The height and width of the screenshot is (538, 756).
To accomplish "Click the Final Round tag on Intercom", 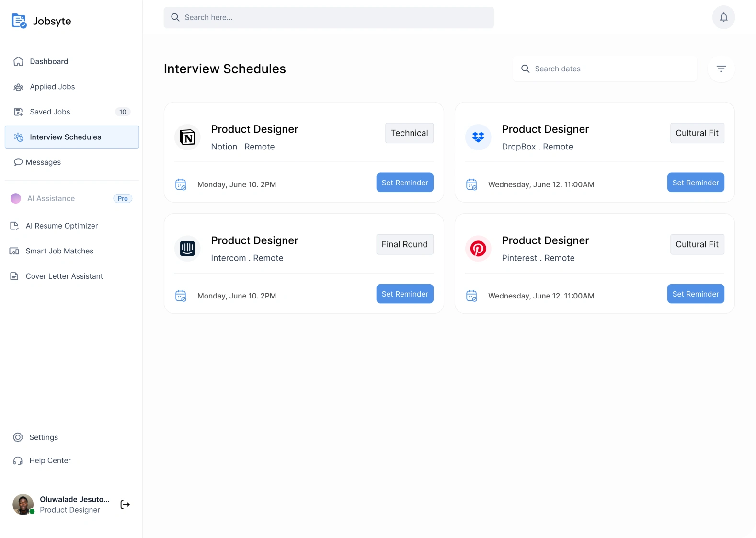I will pos(405,244).
